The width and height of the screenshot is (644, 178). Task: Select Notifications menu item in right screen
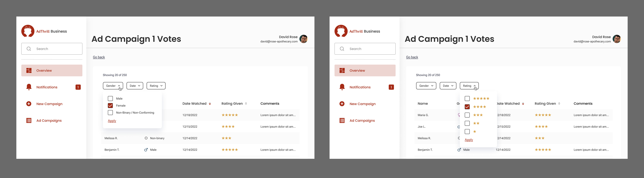365,87
